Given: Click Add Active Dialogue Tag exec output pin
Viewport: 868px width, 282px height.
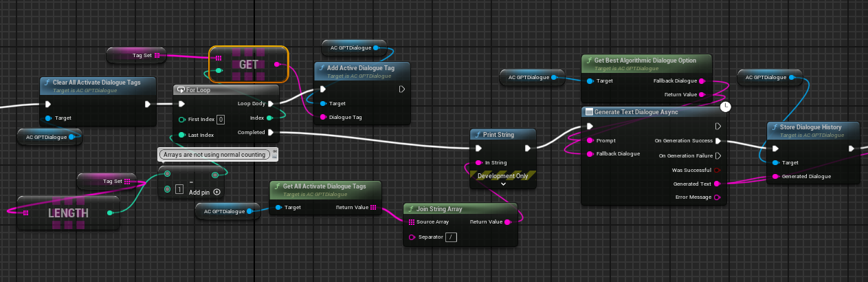Looking at the screenshot, I should 402,89.
